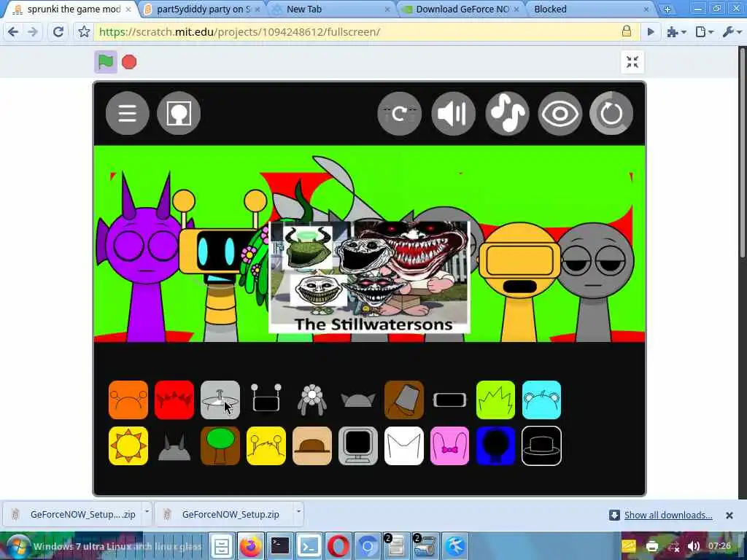747x560 pixels.
Task: Open the hamburger menu in the game
Action: coord(127,113)
